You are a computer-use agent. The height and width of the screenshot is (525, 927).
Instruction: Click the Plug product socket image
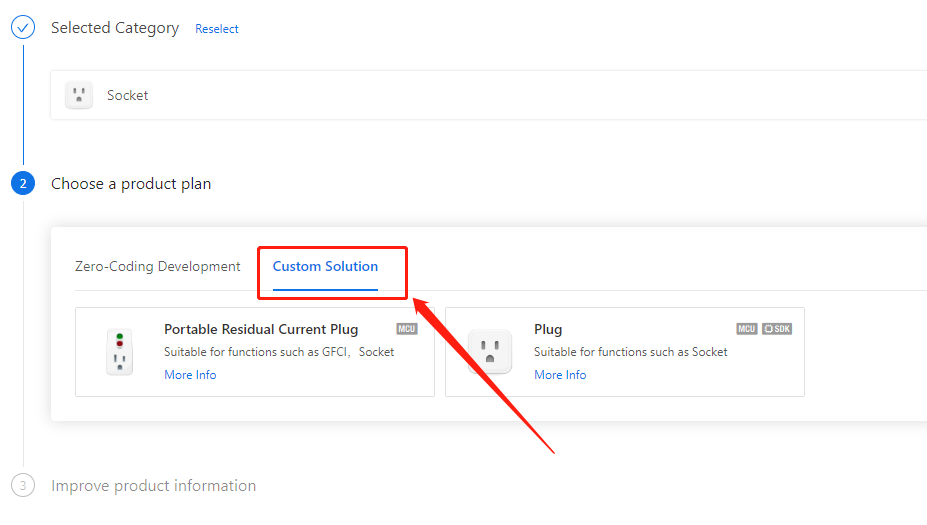tap(490, 352)
